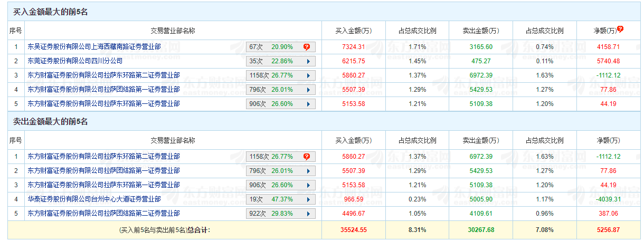This screenshot has width=644, height=241.
Task: Click the 总合计 summary row label
Action: pos(165,230)
